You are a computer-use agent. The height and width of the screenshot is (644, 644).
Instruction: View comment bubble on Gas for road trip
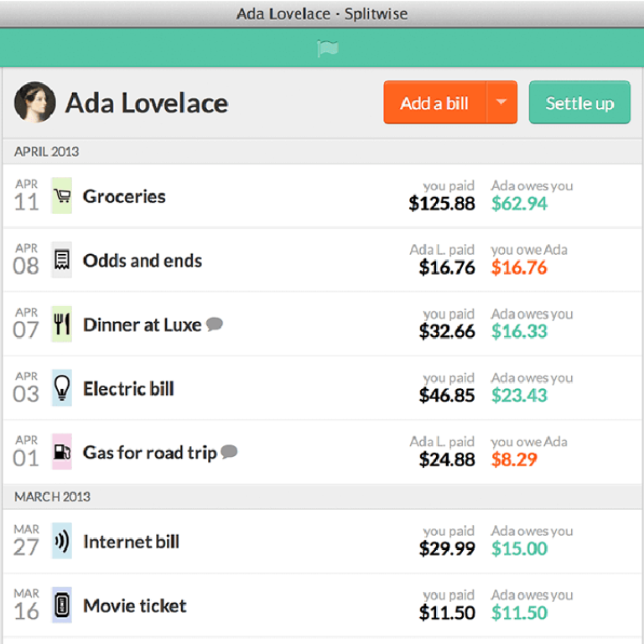[229, 452]
